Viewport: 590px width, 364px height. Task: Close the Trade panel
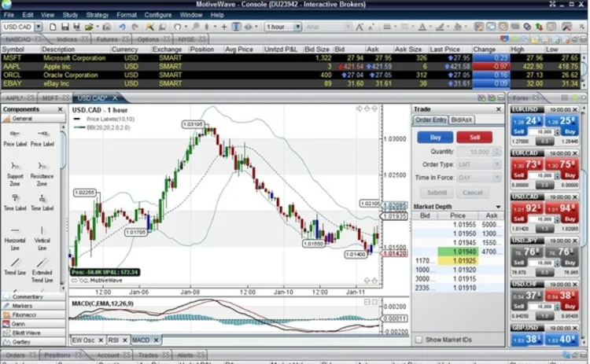point(499,109)
